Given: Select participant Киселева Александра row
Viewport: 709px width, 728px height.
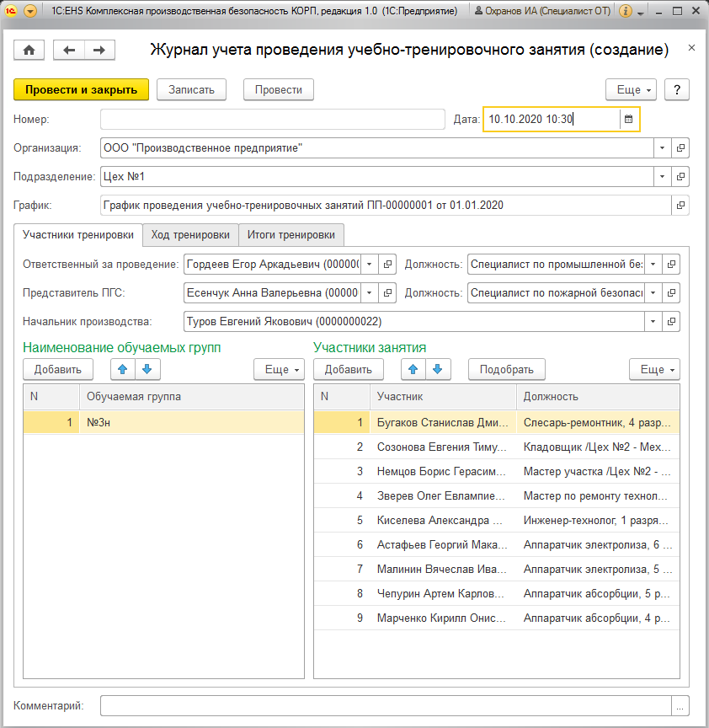Looking at the screenshot, I should [x=497, y=521].
